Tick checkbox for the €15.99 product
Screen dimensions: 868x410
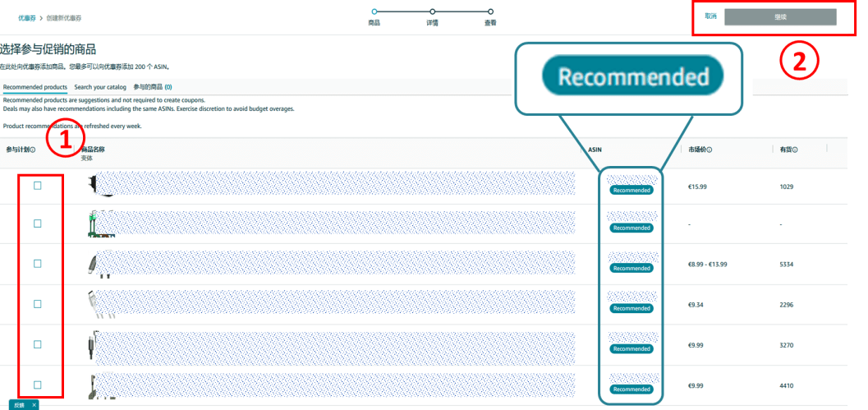click(x=38, y=186)
